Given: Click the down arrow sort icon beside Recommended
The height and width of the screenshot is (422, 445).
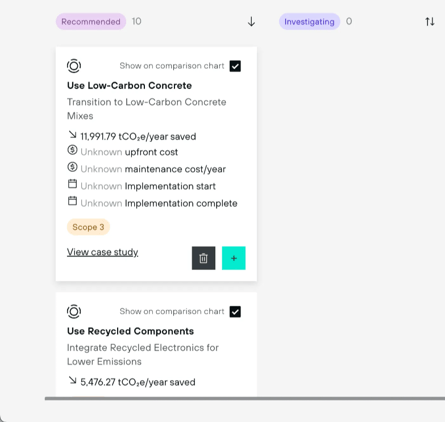Looking at the screenshot, I should pos(251,22).
